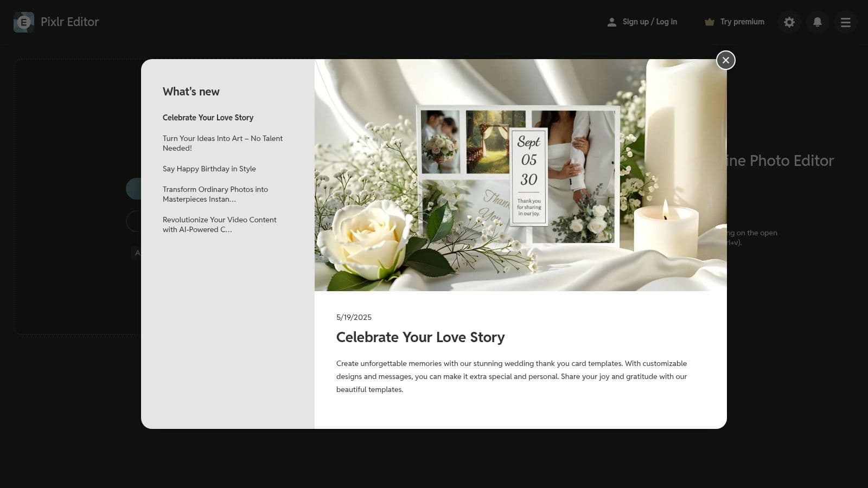The width and height of the screenshot is (868, 488).
Task: Click the wedding card hero image
Action: tap(520, 175)
